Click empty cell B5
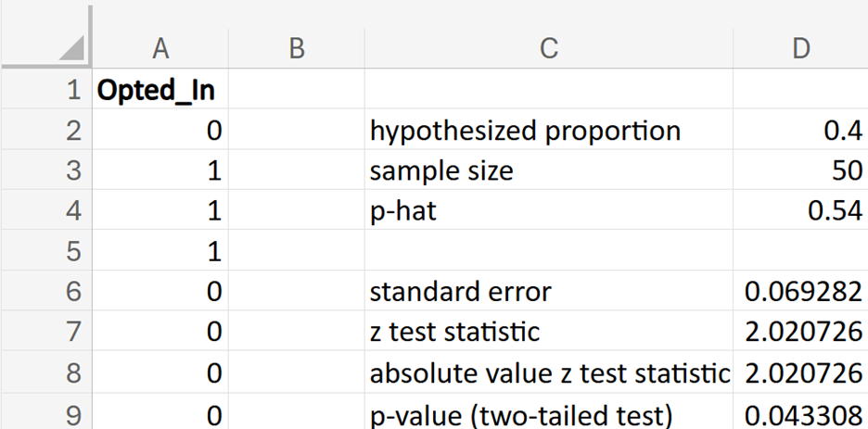 297,251
